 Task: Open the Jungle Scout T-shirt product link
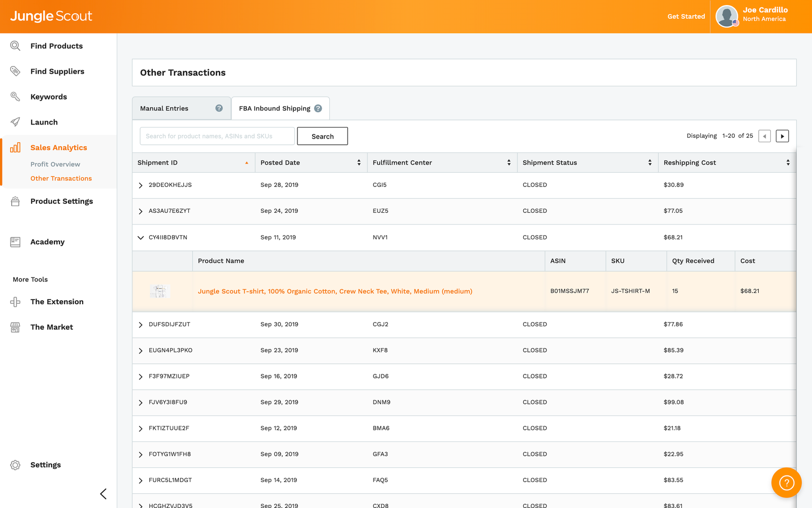[335, 292]
